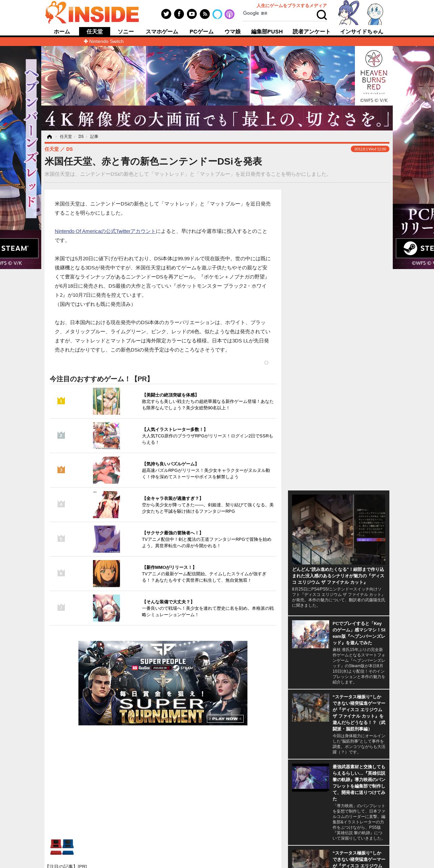434x868 pixels.
Task: Click the Heaven Burns Red sidebar thumbnail
Action: 311,634
